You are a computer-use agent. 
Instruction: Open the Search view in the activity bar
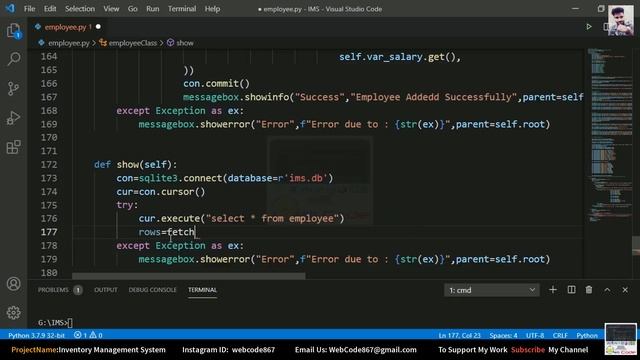tap(13, 59)
